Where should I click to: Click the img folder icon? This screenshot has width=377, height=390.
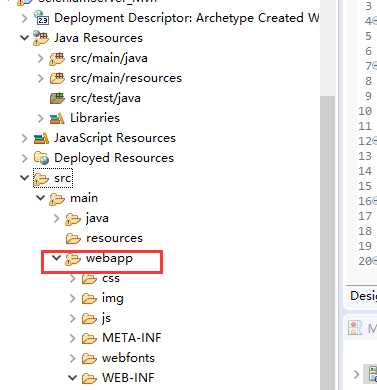click(x=89, y=299)
